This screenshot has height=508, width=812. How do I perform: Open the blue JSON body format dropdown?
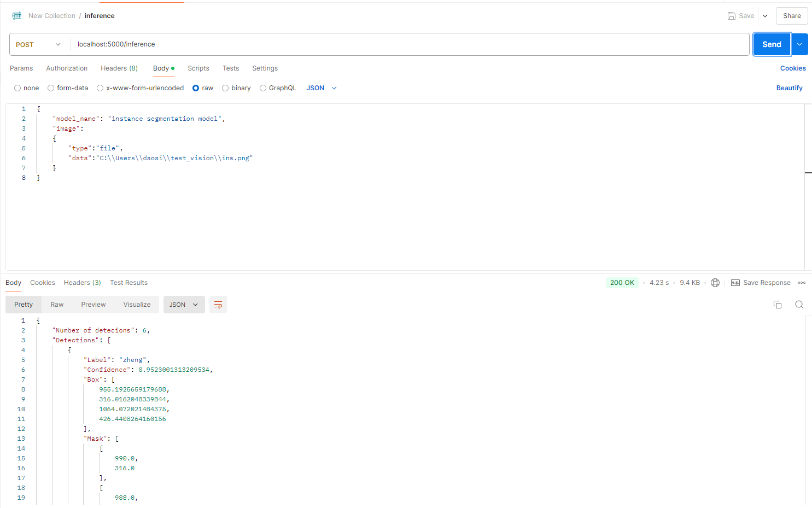tap(322, 88)
